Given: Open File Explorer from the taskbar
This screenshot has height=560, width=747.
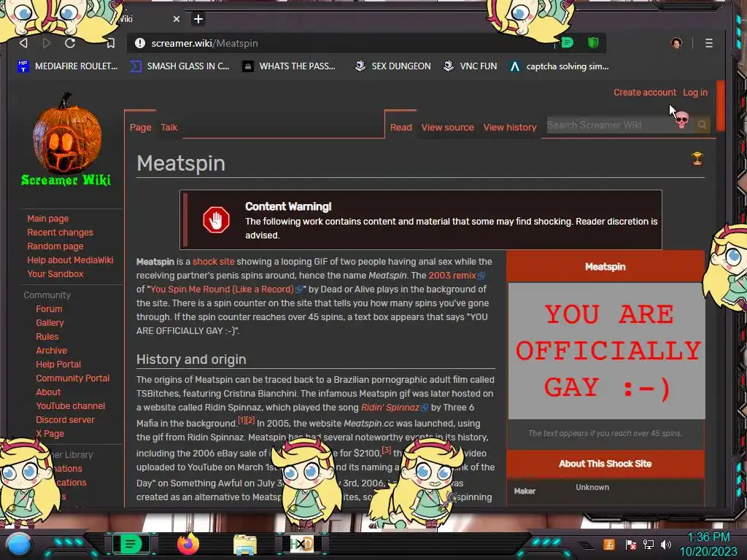Looking at the screenshot, I should [245, 544].
